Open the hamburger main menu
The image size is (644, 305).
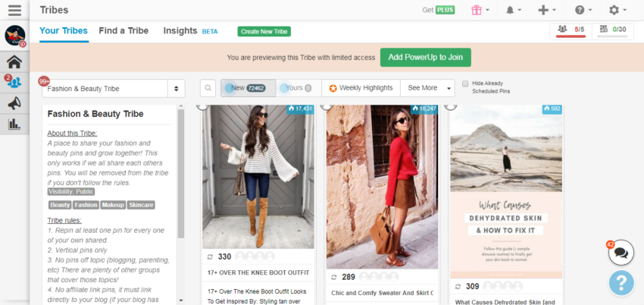click(x=14, y=10)
